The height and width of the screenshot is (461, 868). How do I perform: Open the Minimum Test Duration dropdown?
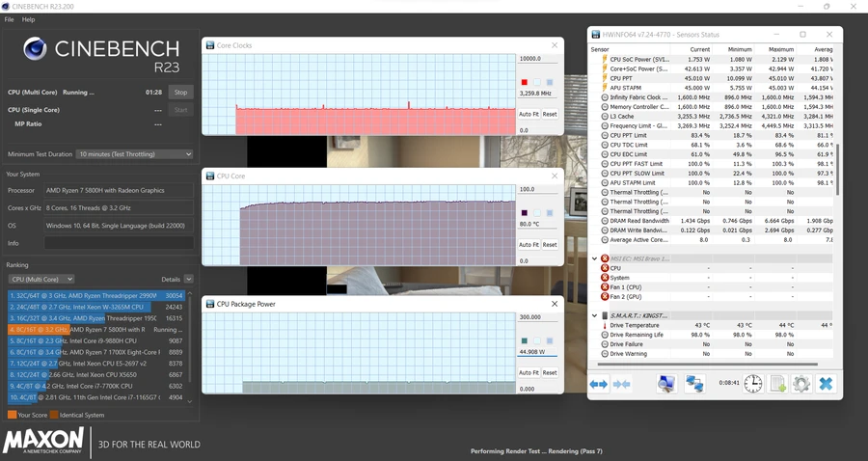134,154
